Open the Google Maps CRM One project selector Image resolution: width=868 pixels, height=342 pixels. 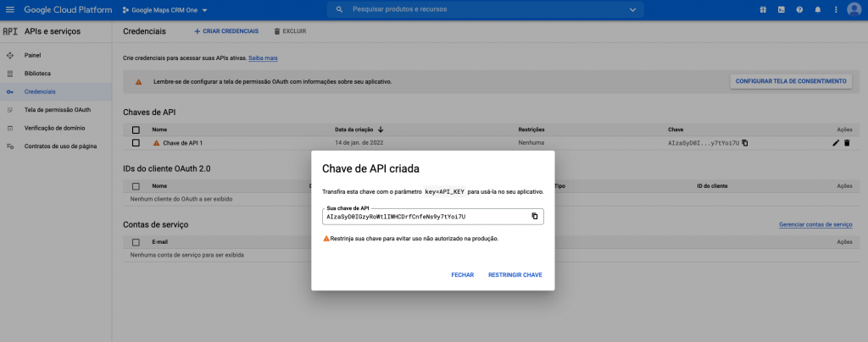tap(164, 9)
